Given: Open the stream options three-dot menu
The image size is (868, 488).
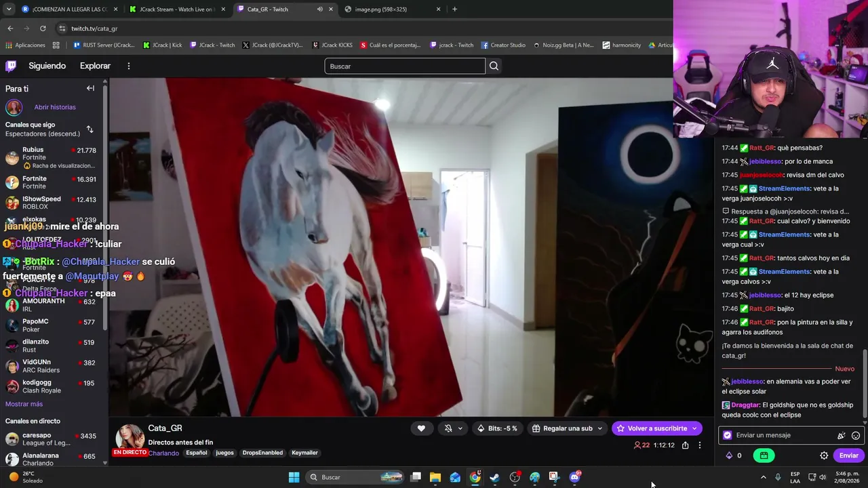Looking at the screenshot, I should [x=700, y=445].
